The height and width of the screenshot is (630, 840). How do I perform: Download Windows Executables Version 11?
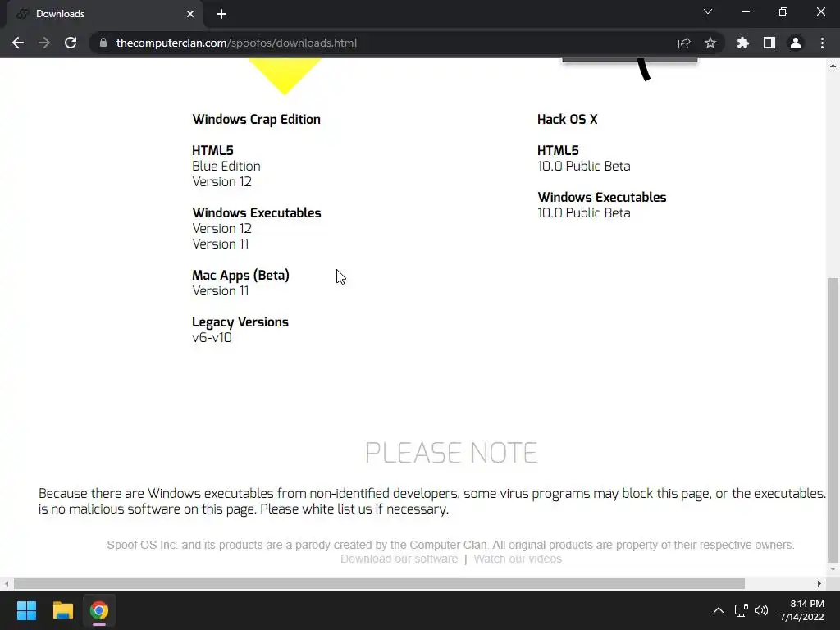click(220, 244)
